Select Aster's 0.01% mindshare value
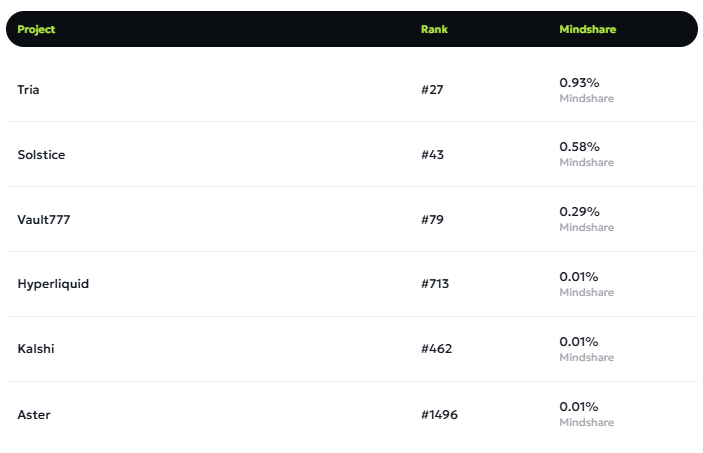This screenshot has width=703, height=453. 579,407
